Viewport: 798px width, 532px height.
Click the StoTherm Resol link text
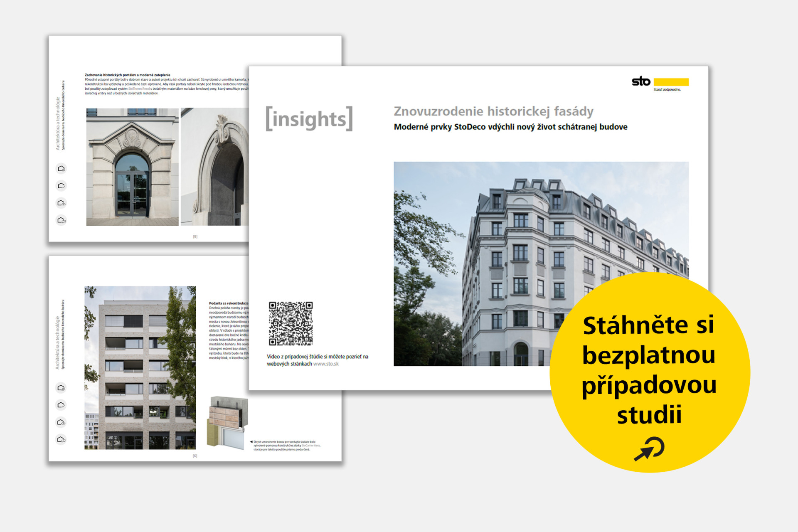click(x=139, y=89)
